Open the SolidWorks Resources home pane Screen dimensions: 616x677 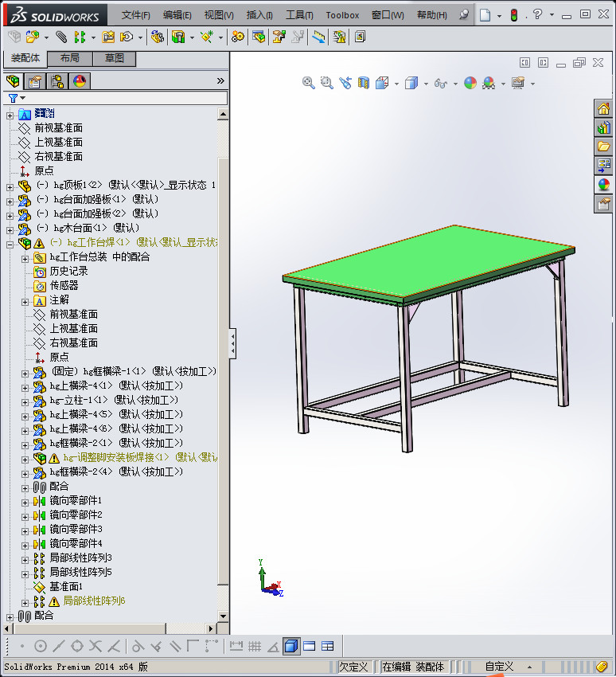(x=603, y=108)
